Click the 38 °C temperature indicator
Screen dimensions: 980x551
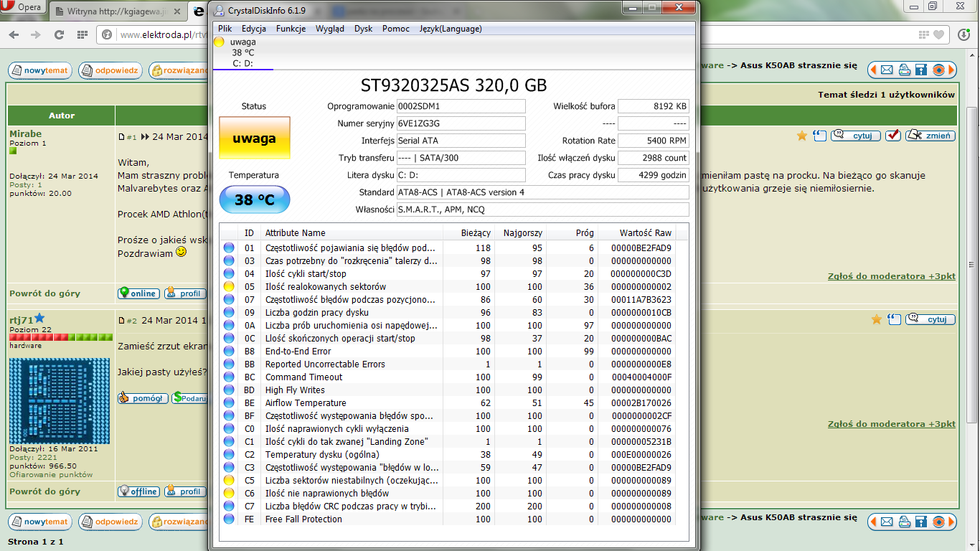coord(255,199)
